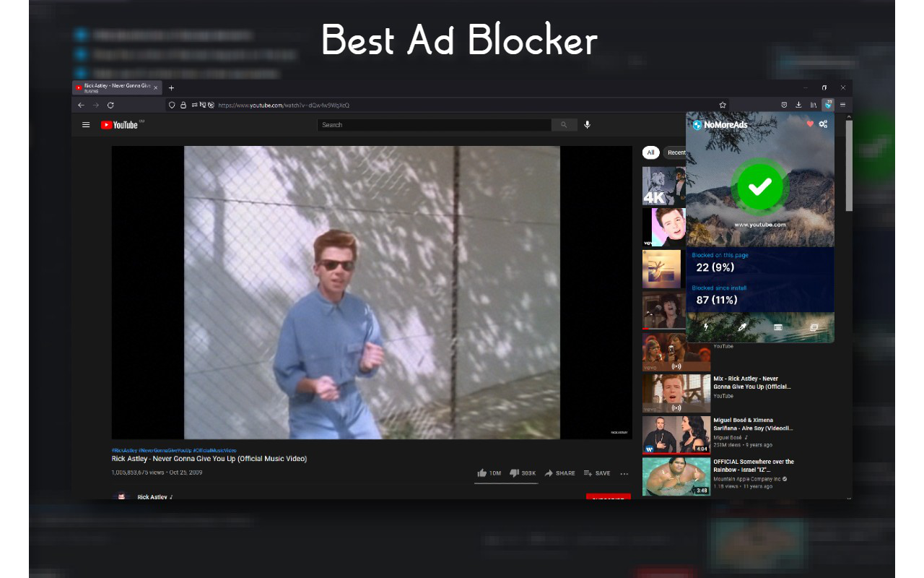The height and width of the screenshot is (578, 924).
Task: Click the 1,005,853,675 views text
Action: point(139,473)
